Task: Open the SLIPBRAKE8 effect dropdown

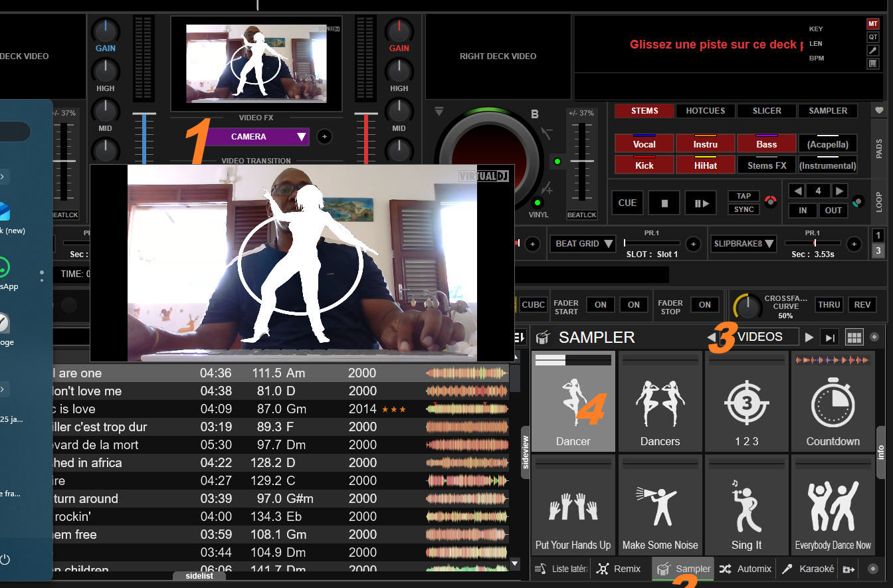Action: pos(744,244)
